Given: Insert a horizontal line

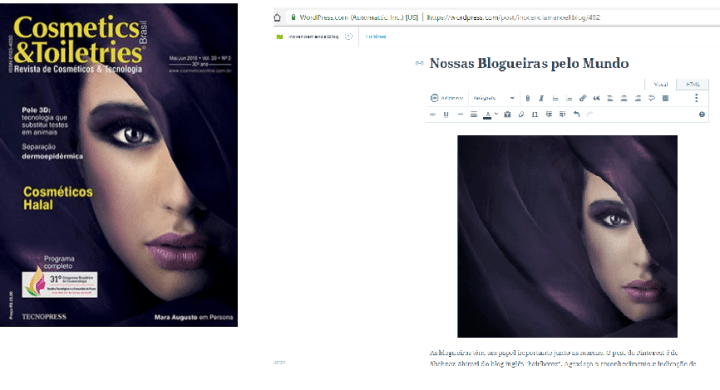Looking at the screenshot, I should coord(460,114).
